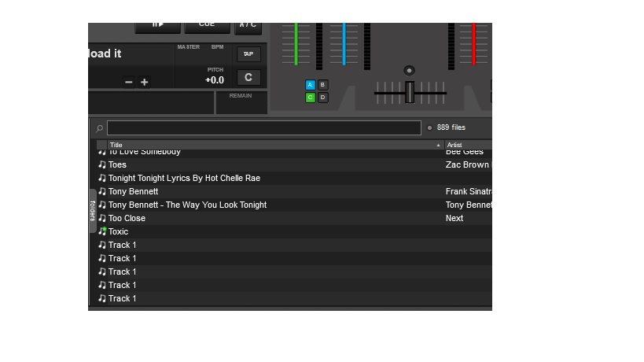644x362 pixels.
Task: Click the note icon beside Tonight Tonight Lyrics
Action: [102, 179]
